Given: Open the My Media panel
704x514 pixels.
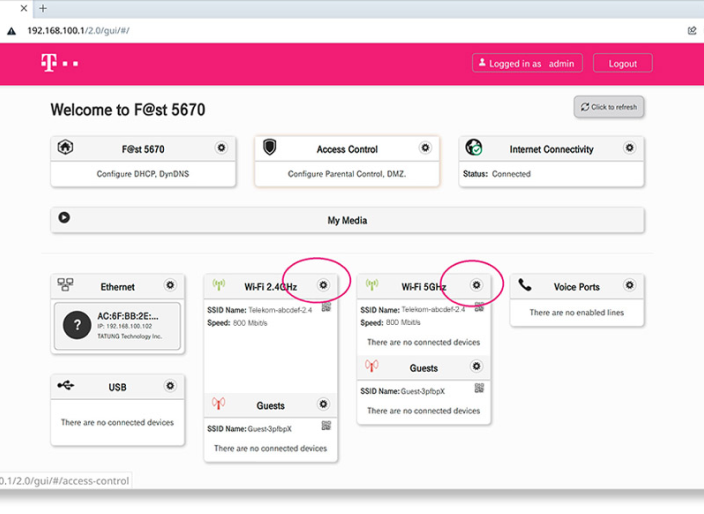Looking at the screenshot, I should [347, 220].
